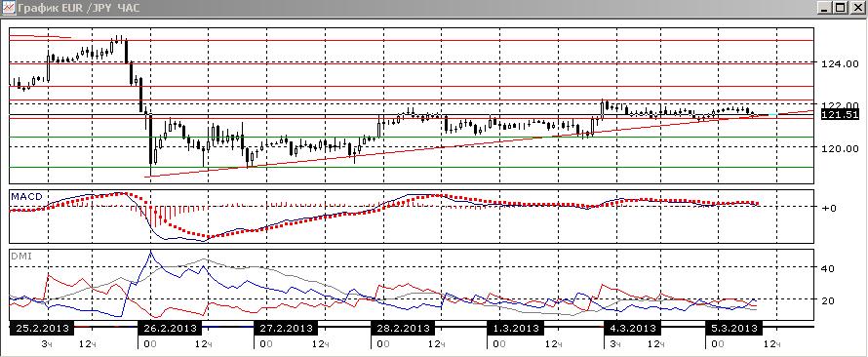Click the window title 'График EUR /JPY ЧАС'
This screenshot has height=357, width=868.
click(x=79, y=9)
